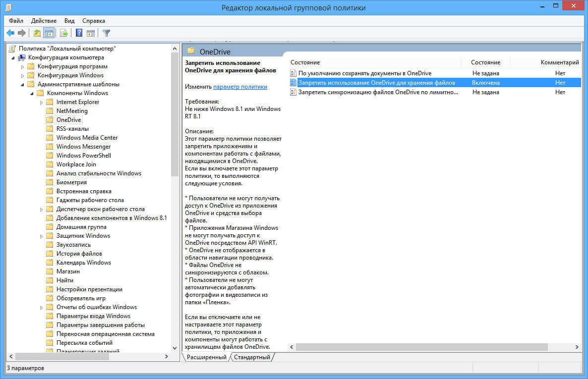
Task: Expand the Защитник Windows tree node
Action: 41,236
